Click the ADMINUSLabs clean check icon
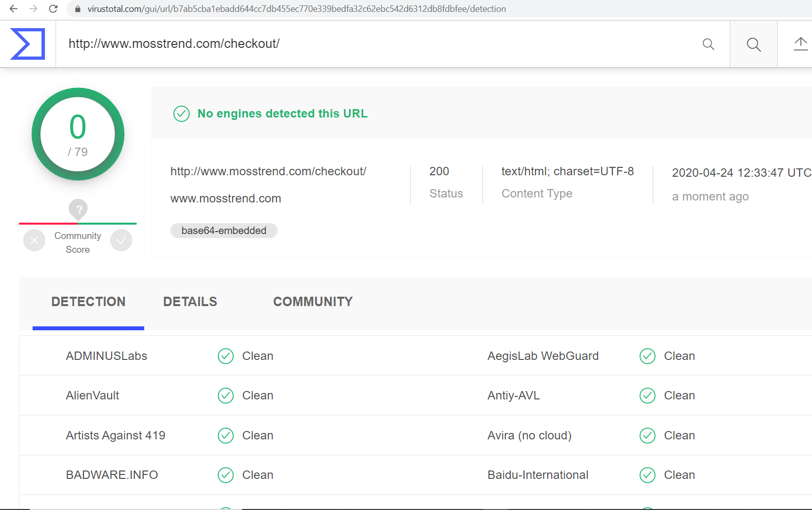Screen dimensions: 812x510 click(226, 356)
